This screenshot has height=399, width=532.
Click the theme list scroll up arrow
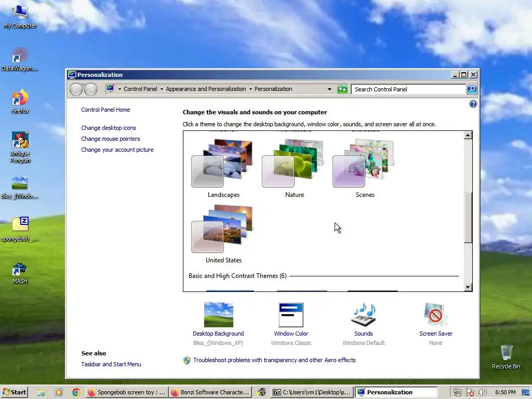(x=468, y=135)
